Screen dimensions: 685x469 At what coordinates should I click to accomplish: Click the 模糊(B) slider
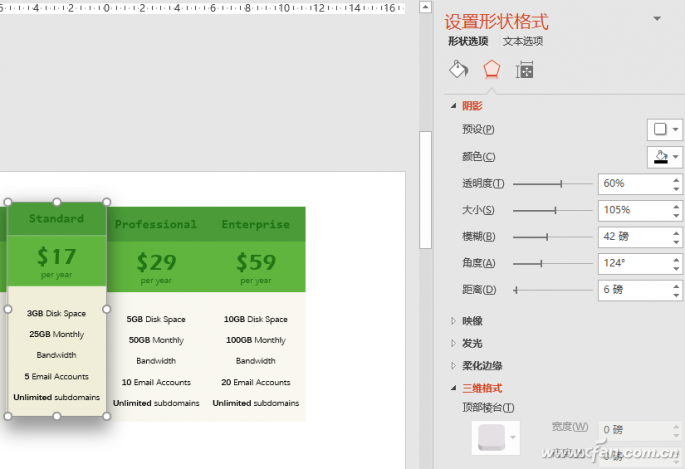click(x=553, y=237)
